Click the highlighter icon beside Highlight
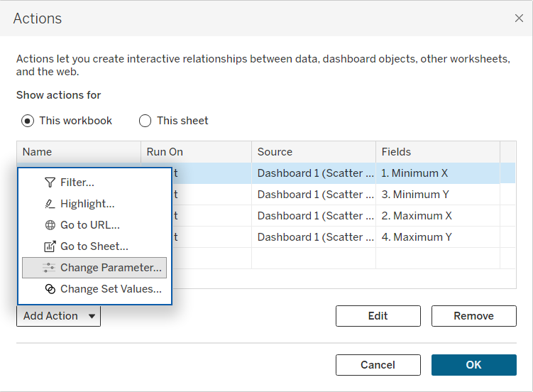Viewport: 533px width, 392px height. click(50, 204)
